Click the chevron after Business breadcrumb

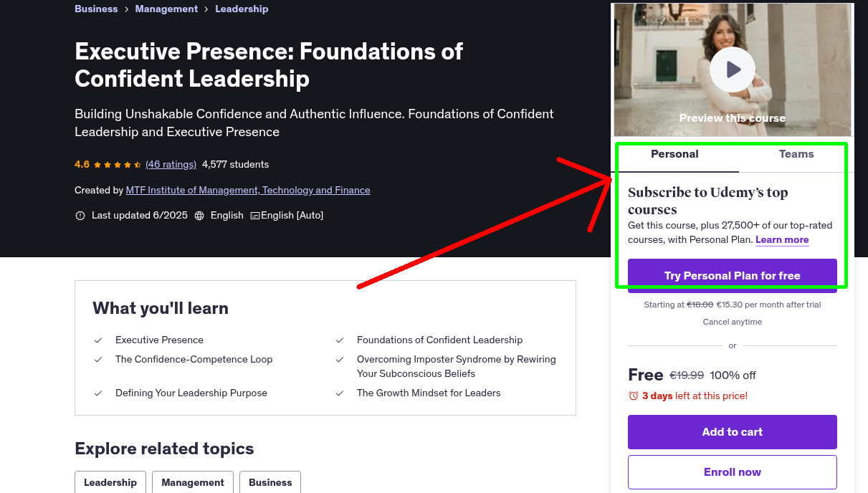(126, 9)
